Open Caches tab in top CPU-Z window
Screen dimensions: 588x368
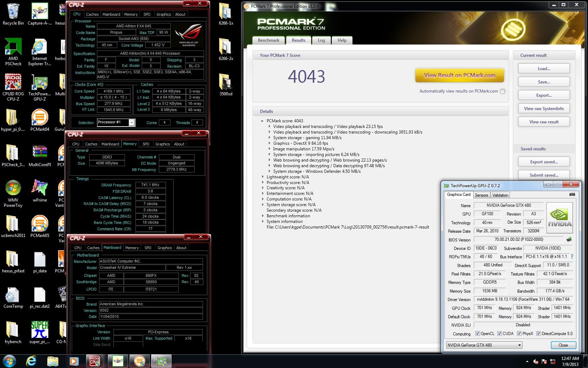(x=92, y=14)
